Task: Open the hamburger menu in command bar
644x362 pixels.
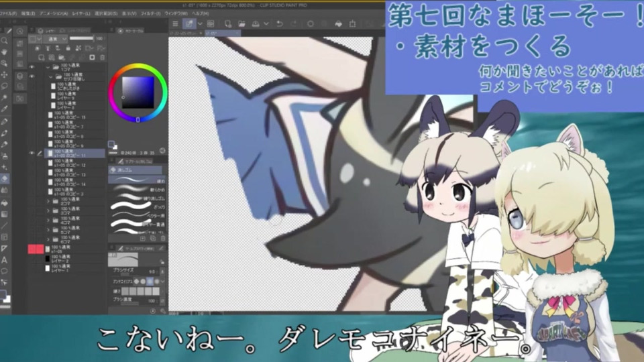Action: coord(175,24)
